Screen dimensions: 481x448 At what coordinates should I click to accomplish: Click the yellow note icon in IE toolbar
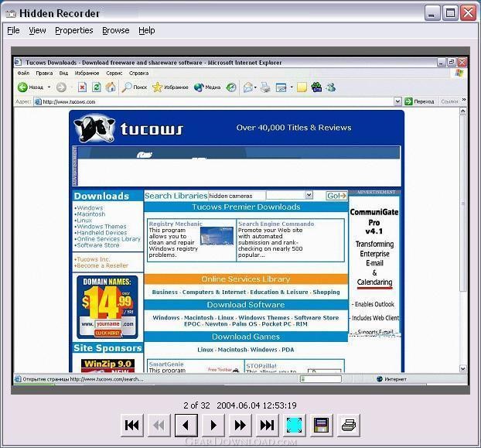302,87
